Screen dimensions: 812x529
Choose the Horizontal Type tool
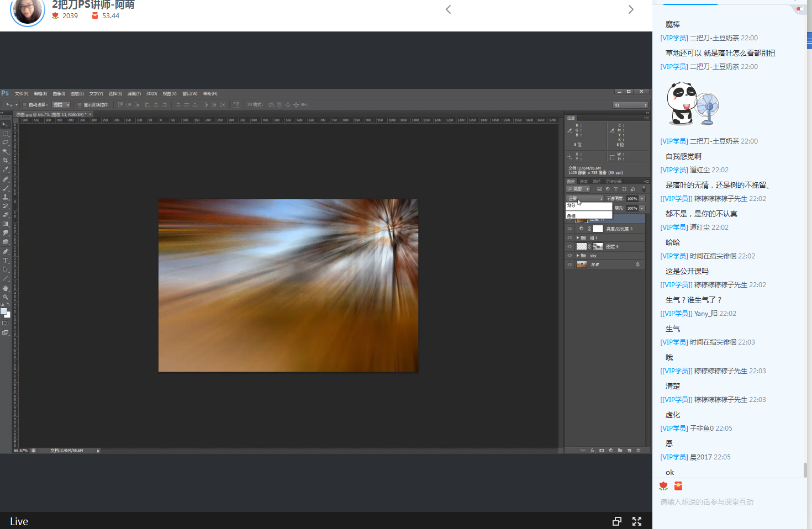(x=6, y=261)
